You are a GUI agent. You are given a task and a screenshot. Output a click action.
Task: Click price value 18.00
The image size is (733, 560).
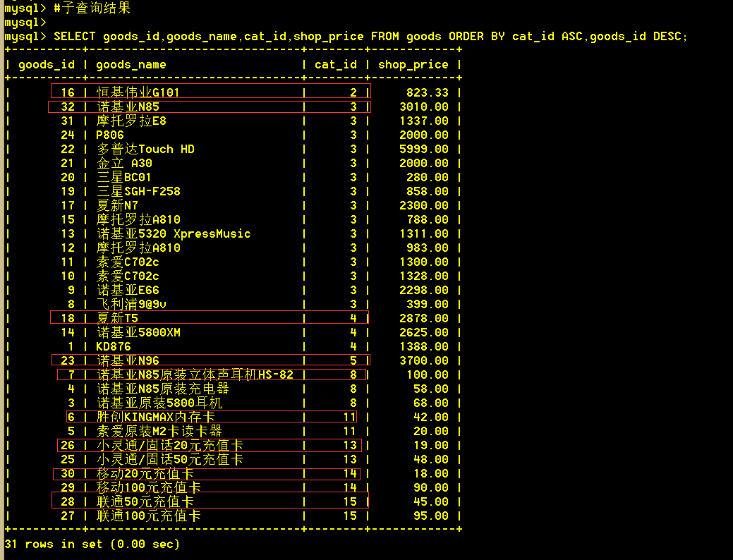(431, 473)
